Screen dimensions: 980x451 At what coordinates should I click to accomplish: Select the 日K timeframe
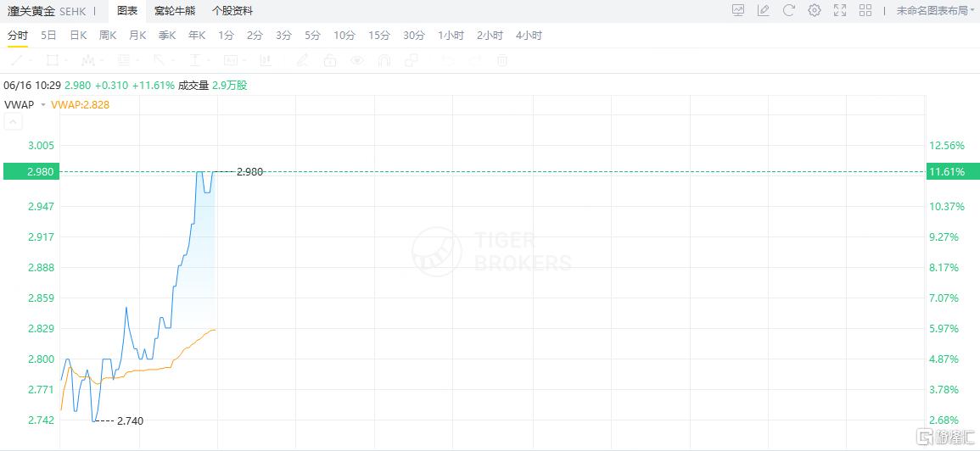[x=78, y=36]
